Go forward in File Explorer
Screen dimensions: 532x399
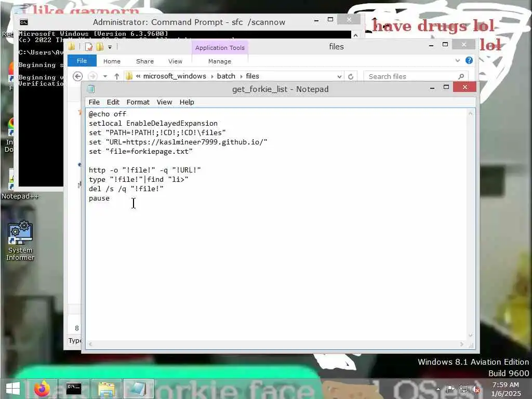click(x=92, y=76)
